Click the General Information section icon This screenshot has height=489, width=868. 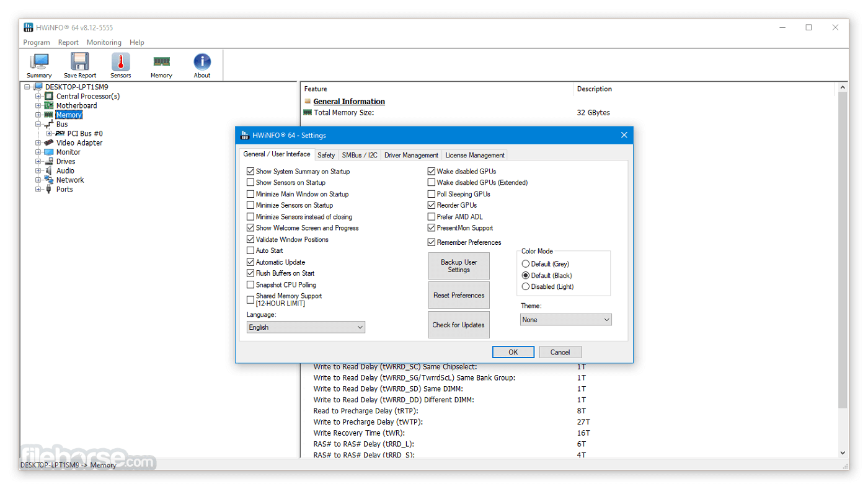[308, 102]
